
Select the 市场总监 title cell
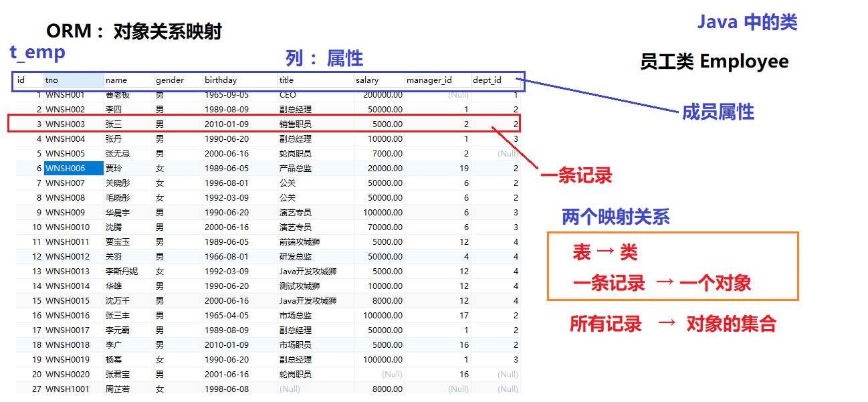point(315,315)
